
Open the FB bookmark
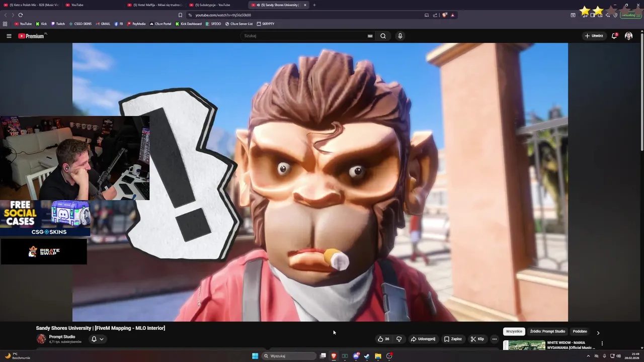119,24
